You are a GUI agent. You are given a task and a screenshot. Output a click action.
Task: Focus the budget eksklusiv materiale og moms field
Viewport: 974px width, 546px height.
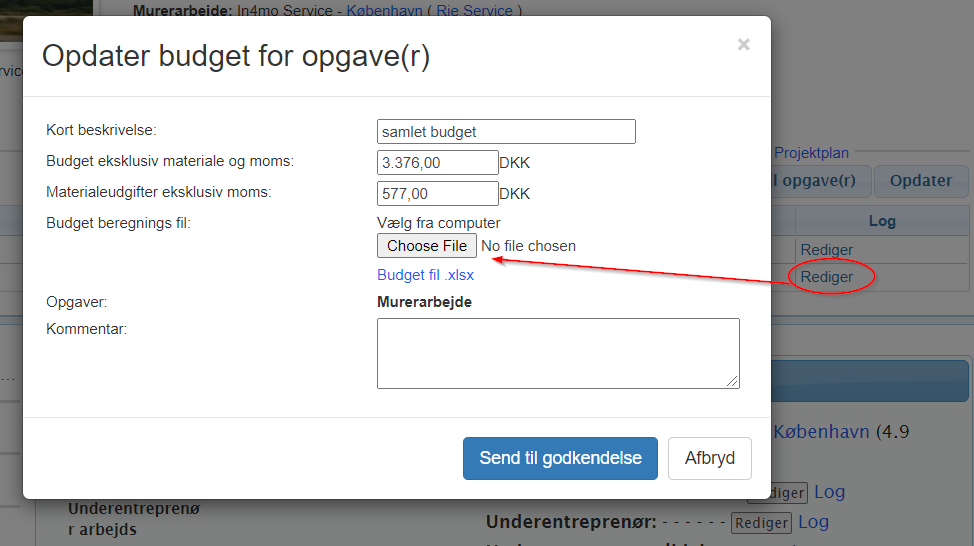pos(437,163)
